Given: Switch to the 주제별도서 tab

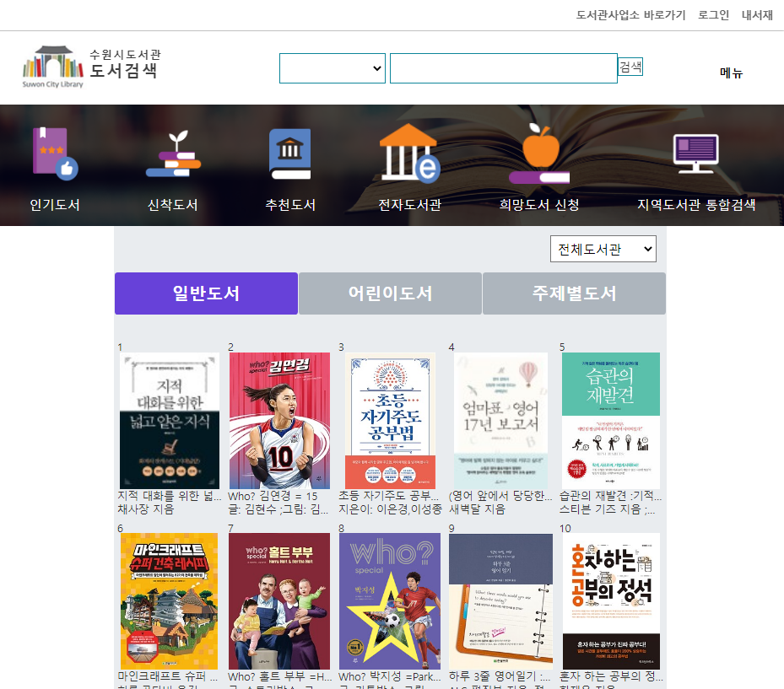Looking at the screenshot, I should coord(574,293).
